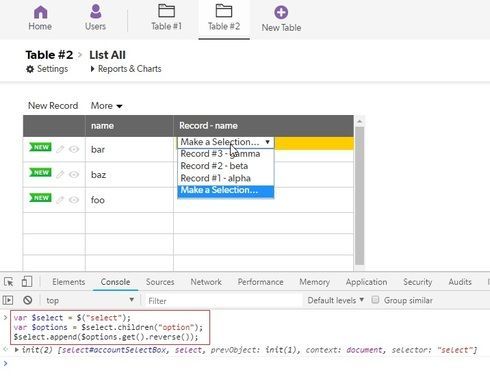Select the bar name cell
Viewport: 490px width, 384px height.
coord(129,149)
